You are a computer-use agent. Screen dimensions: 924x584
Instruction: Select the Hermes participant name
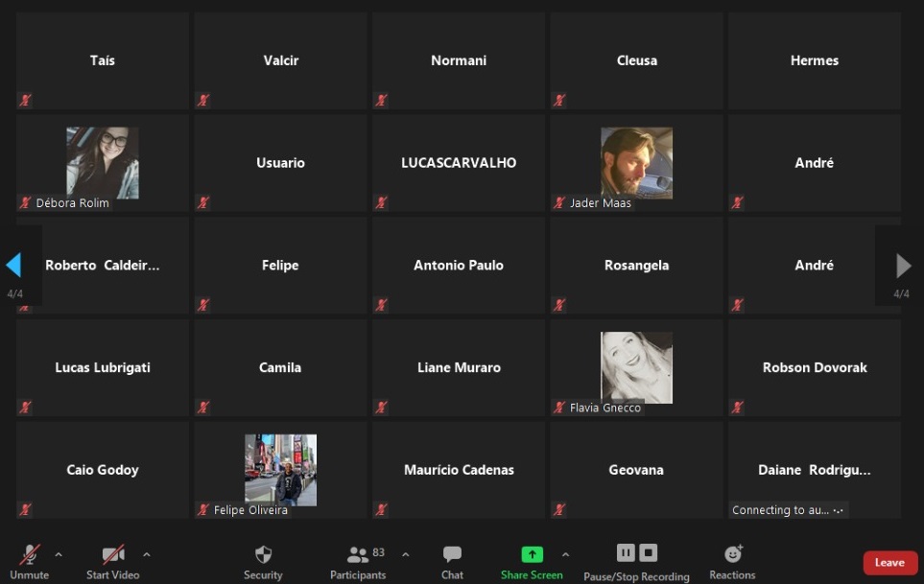(815, 60)
